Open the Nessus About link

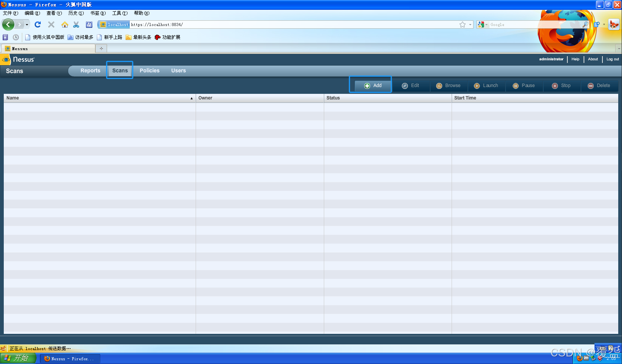pyautogui.click(x=593, y=59)
